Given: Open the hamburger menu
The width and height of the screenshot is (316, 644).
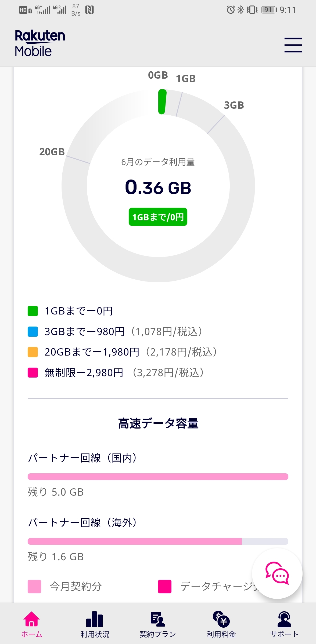Looking at the screenshot, I should (x=293, y=45).
